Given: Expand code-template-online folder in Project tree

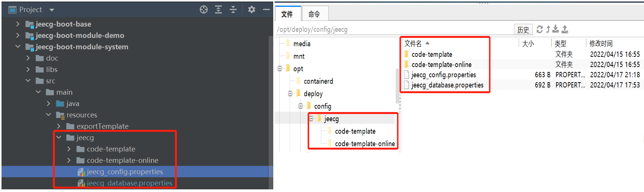Looking at the screenshot, I should [x=69, y=160].
